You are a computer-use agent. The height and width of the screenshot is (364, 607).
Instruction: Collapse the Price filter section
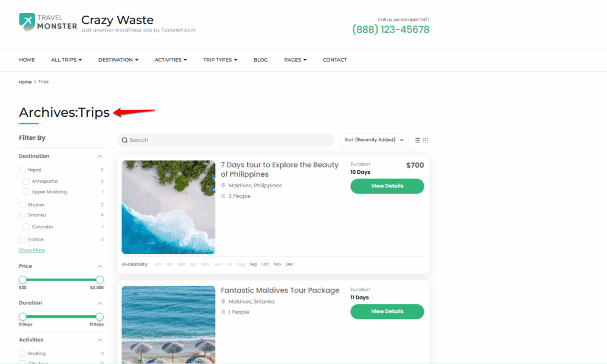(100, 267)
